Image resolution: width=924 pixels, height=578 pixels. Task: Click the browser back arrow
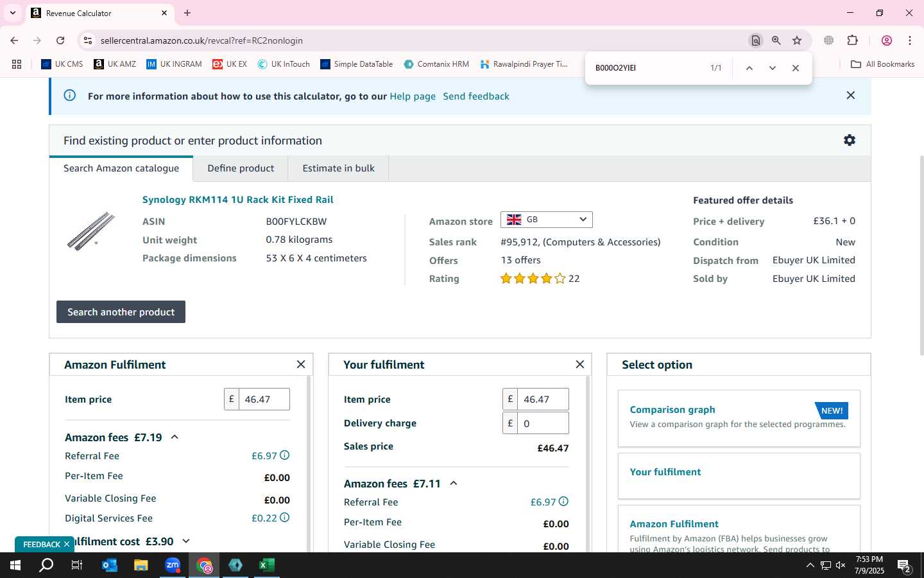pyautogui.click(x=14, y=40)
